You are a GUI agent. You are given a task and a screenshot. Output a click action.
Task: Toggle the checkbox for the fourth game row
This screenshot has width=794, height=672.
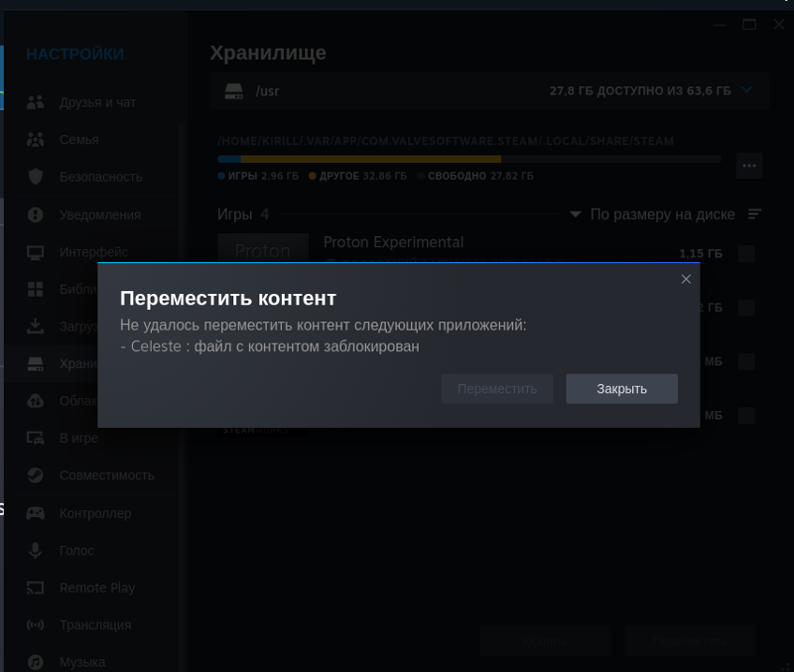746,415
